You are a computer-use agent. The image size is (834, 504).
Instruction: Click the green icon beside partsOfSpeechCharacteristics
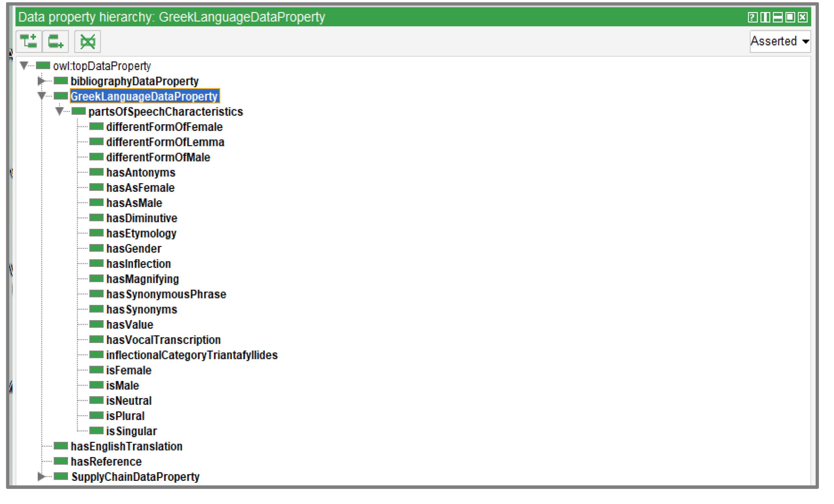79,111
